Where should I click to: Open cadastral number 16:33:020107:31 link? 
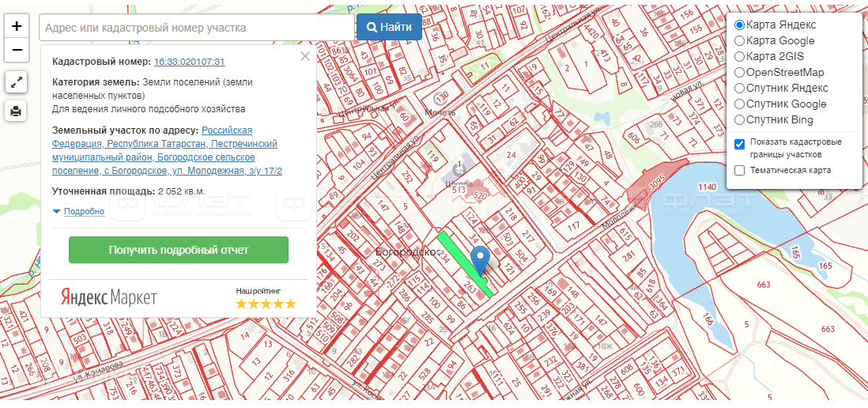[x=190, y=62]
